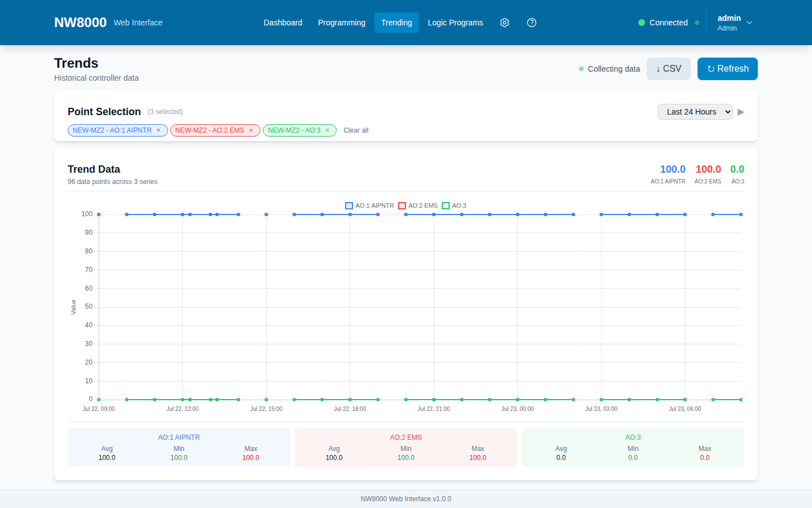Open the Last 24 Hours dropdown
The height and width of the screenshot is (508, 812).
[695, 112]
